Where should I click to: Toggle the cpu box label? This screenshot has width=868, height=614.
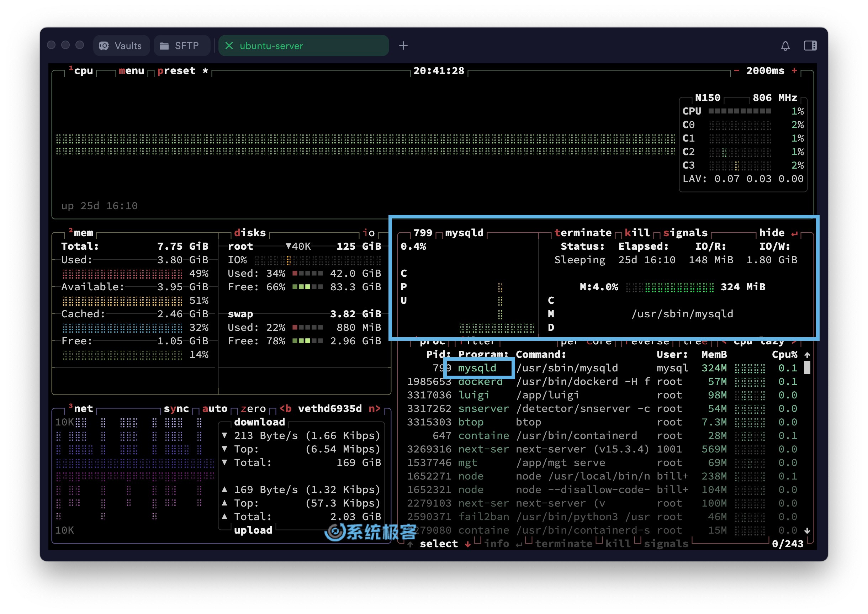click(x=81, y=71)
